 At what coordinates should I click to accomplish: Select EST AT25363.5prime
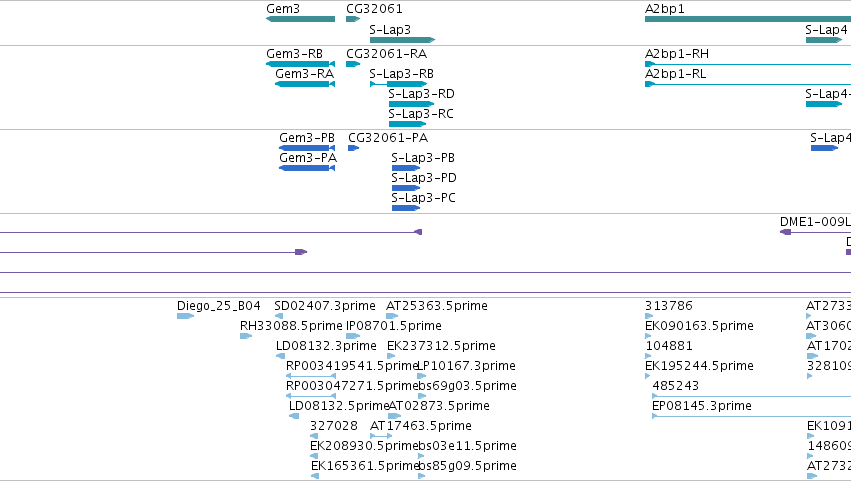[437, 306]
